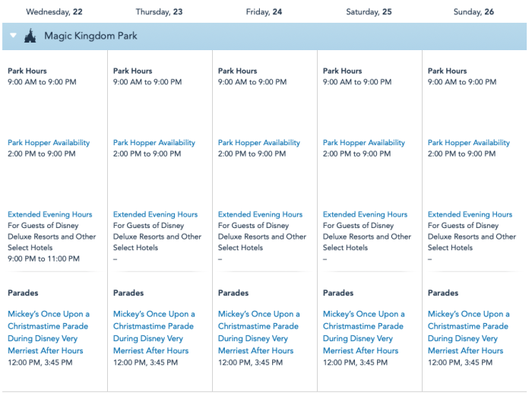Open Saturday's Mickey's Christmastime Parade link
This screenshot has width=532, height=396.
click(364, 332)
